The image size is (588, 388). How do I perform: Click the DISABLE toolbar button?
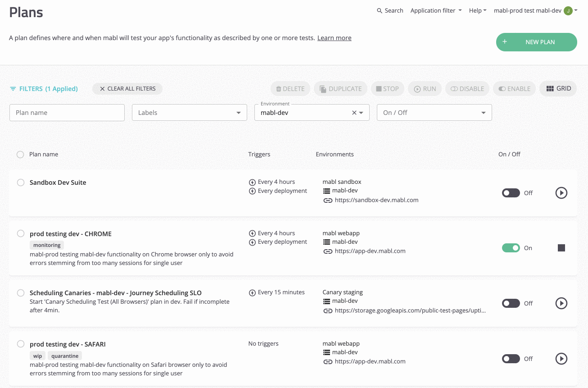[x=467, y=89]
